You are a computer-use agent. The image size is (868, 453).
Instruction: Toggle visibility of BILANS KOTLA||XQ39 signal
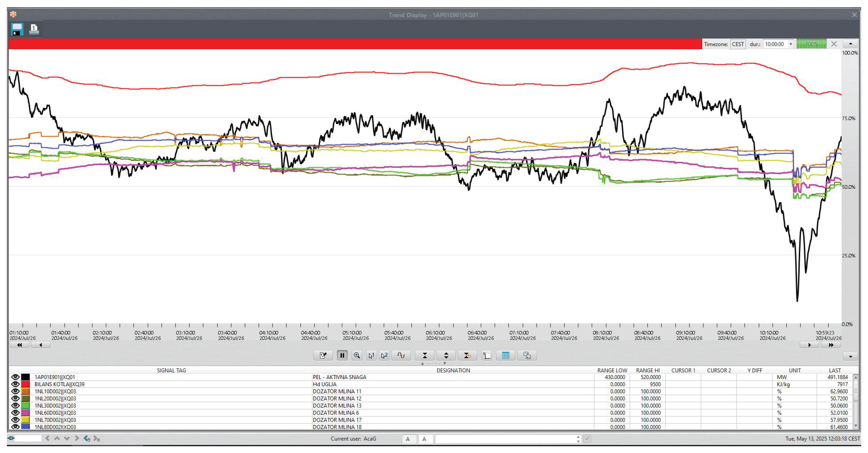15,384
